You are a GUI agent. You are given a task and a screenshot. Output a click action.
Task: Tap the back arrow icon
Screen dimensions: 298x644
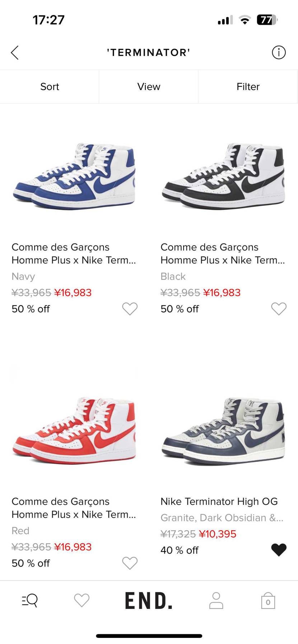(x=15, y=53)
